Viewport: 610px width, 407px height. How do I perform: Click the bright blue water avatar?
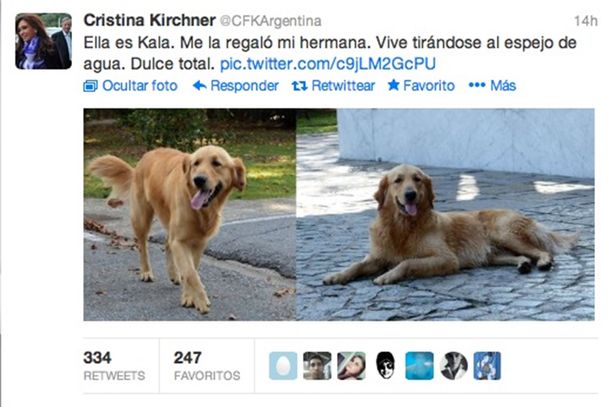(x=419, y=366)
